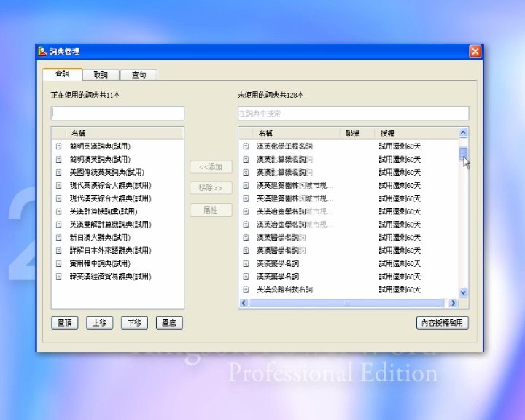The height and width of the screenshot is (420, 525).
Task: Select 詳解日本外來語辭典(試用) row
Action: 117,251
